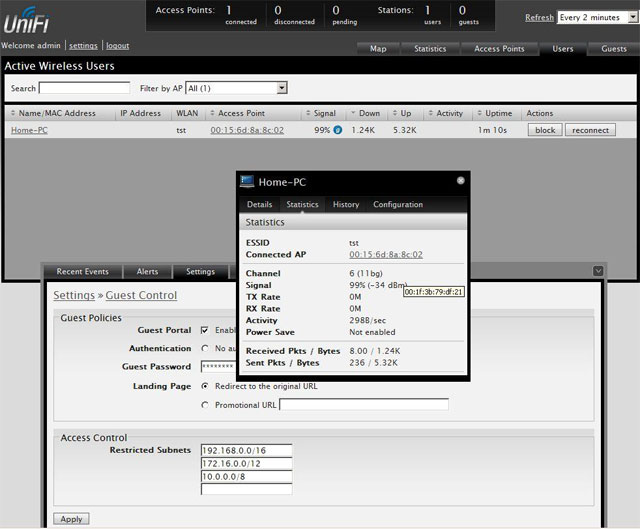Sort by Name/MAC Address column
The height and width of the screenshot is (529, 640).
(x=53, y=113)
